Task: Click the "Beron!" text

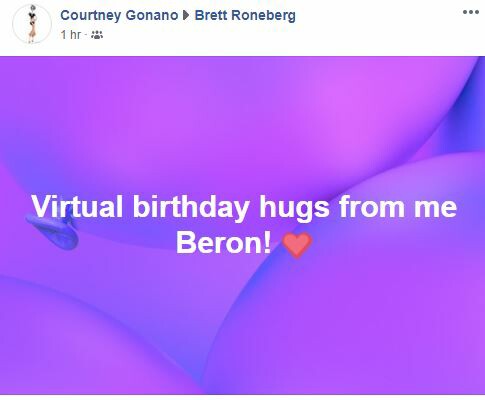Action: 224,242
